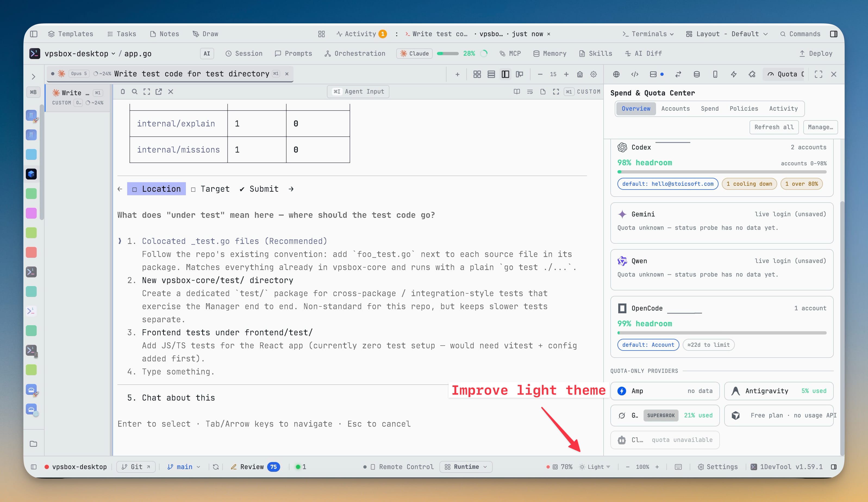Select the Location checkbox step
This screenshot has height=502, width=868.
(x=156, y=189)
